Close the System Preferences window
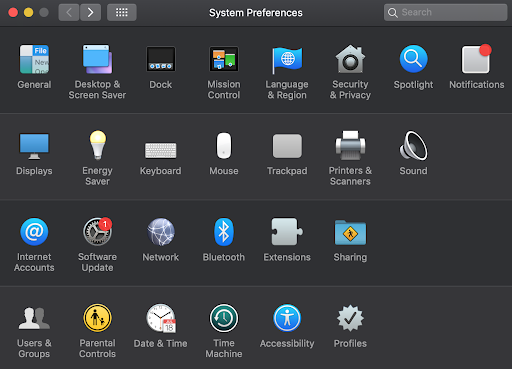This screenshot has width=512, height=369. [13, 13]
